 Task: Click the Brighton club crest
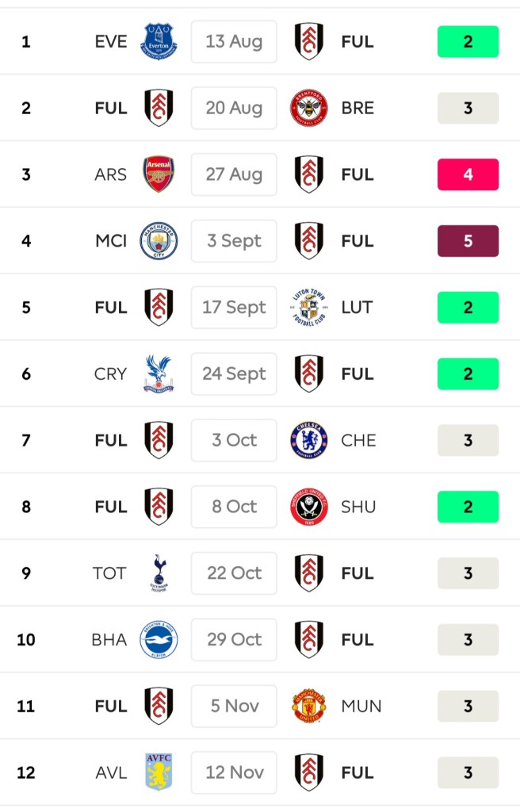[x=159, y=640]
